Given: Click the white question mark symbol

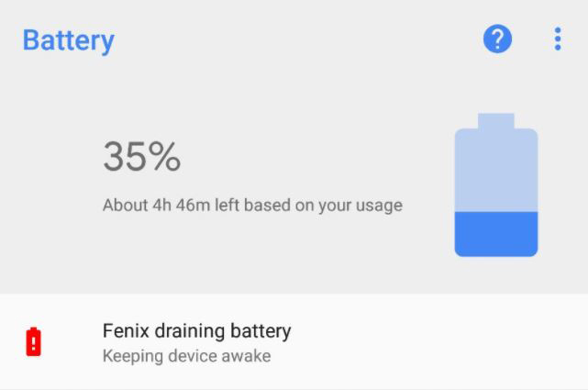Looking at the screenshot, I should [497, 39].
